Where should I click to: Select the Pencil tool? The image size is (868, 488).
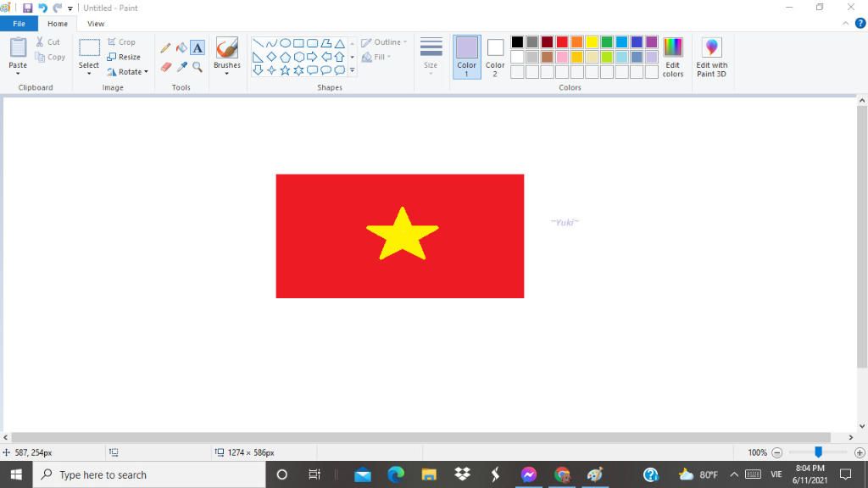click(x=165, y=48)
